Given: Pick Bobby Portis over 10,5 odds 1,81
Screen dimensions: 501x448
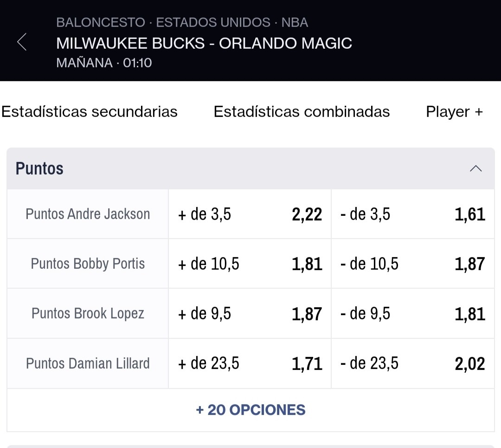Looking at the screenshot, I should tap(250, 264).
